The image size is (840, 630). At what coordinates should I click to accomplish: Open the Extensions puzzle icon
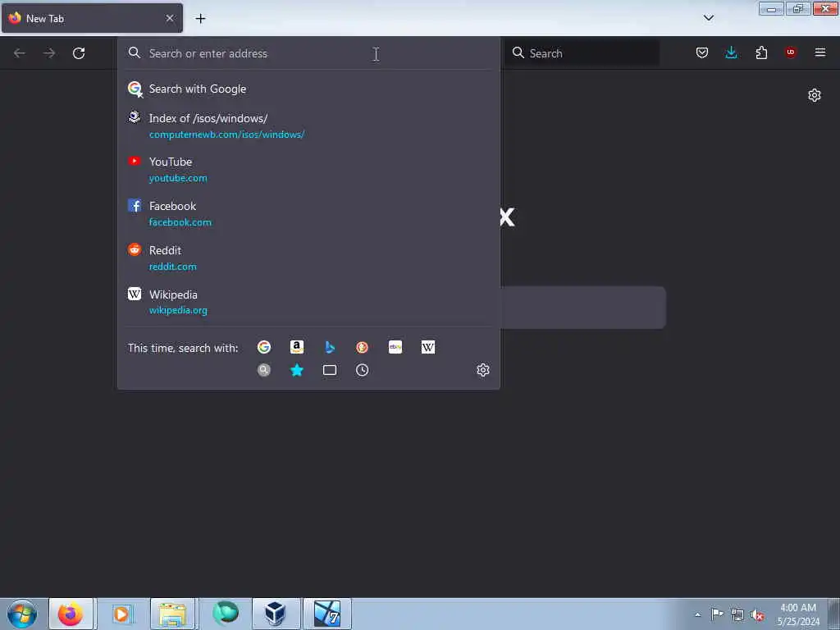761,52
